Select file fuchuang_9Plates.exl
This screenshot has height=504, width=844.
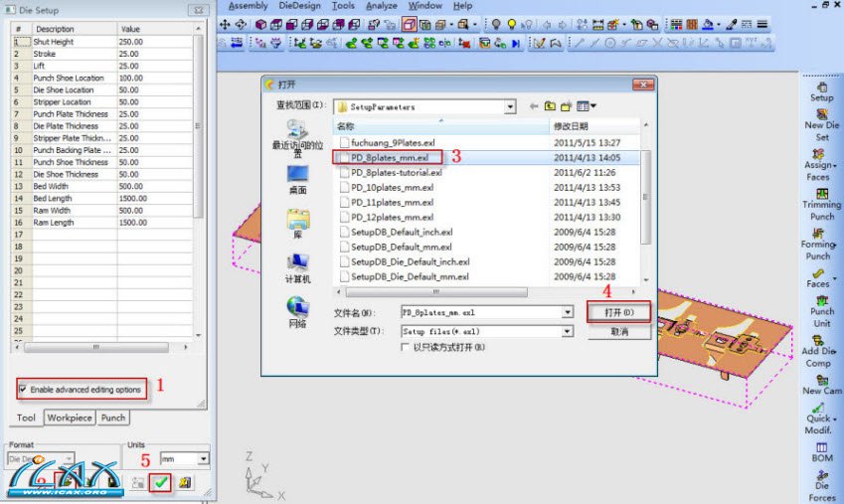[393, 143]
